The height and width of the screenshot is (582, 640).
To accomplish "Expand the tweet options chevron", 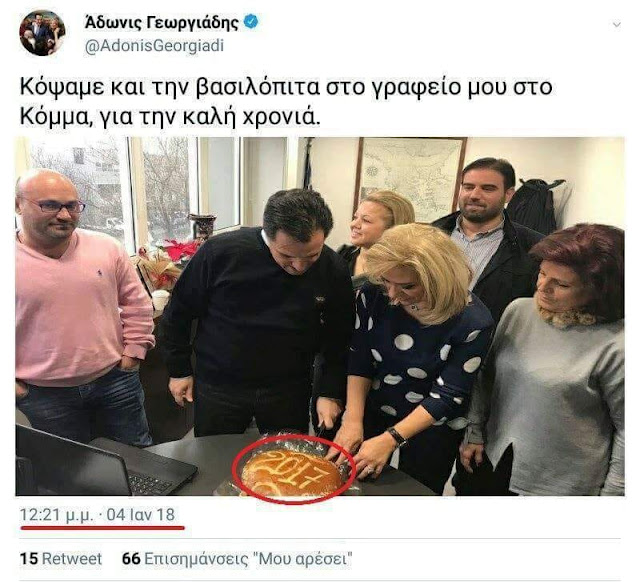I will (617, 25).
